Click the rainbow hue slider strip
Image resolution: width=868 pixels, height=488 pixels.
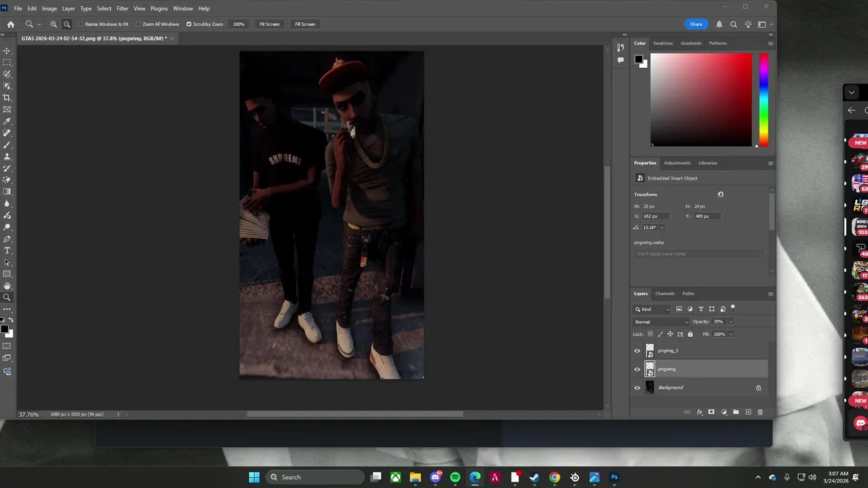coord(764,98)
